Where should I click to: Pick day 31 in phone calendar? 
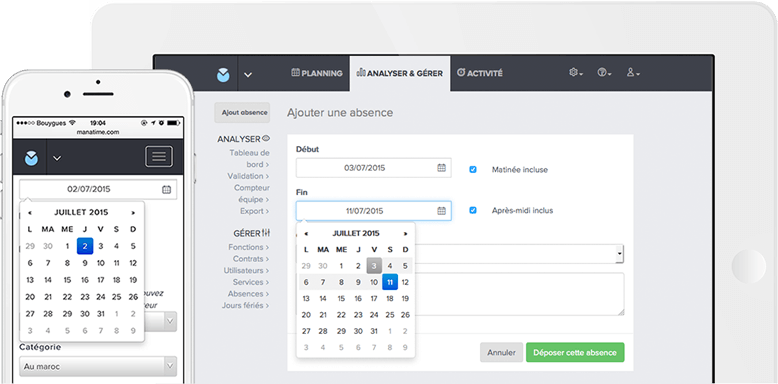click(x=101, y=314)
